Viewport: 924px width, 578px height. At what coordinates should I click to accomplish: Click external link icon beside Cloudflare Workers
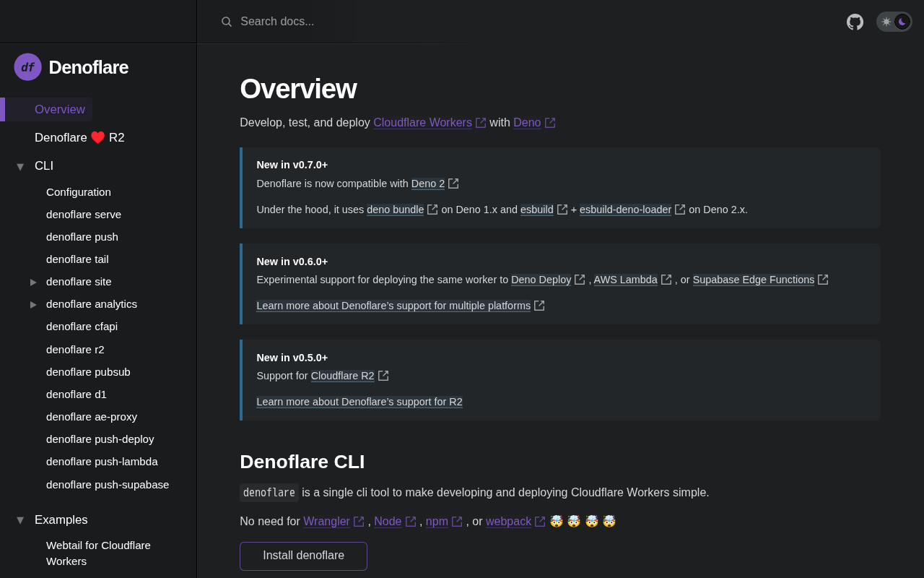coord(481,123)
